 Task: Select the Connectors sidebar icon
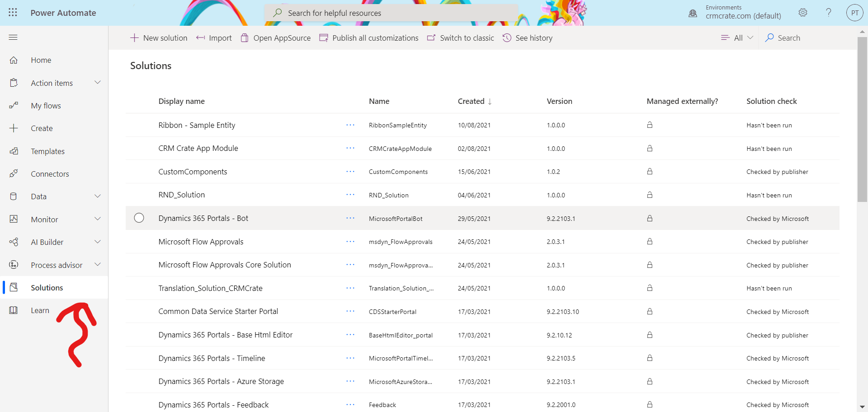point(14,173)
